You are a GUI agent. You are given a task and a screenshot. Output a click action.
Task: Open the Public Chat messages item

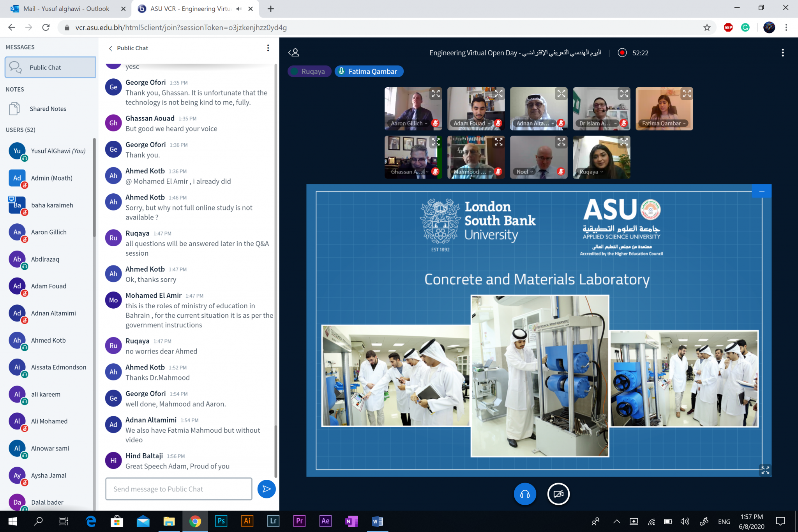pyautogui.click(x=50, y=67)
